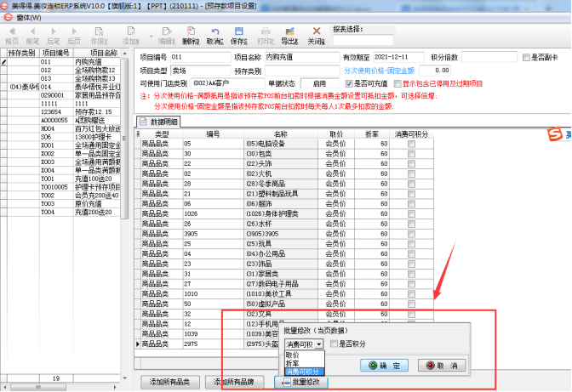Click the save 保存 floppy icon
Screen dimensions: 572x392
pyautogui.click(x=239, y=31)
